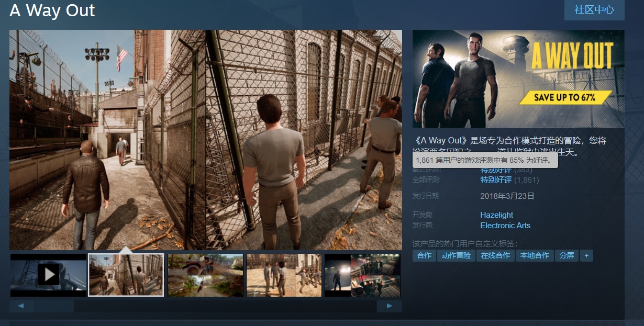Select the highlighted prison fence screenshot thumbnail
Image resolution: width=644 pixels, height=326 pixels.
pyautogui.click(x=126, y=275)
